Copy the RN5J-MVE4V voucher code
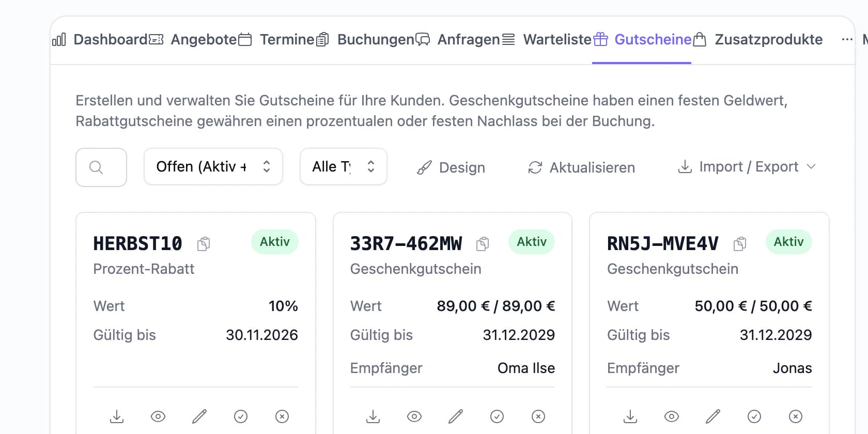This screenshot has height=434, width=868. point(740,243)
